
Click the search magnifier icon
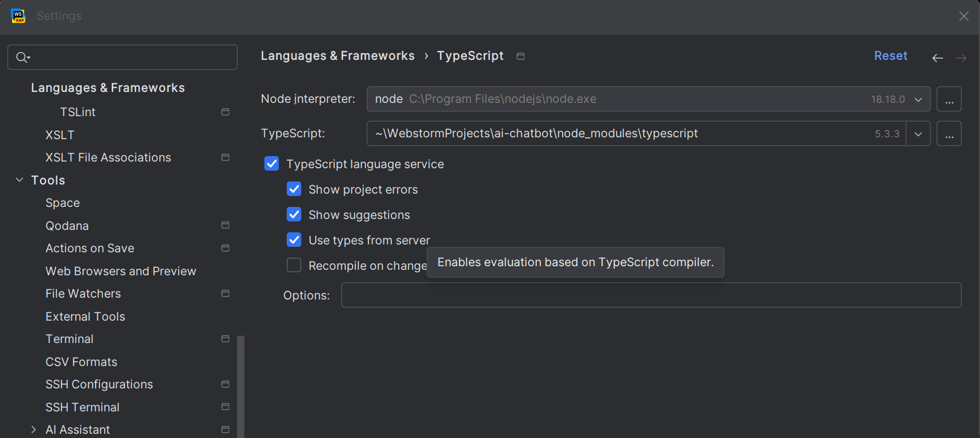click(22, 57)
